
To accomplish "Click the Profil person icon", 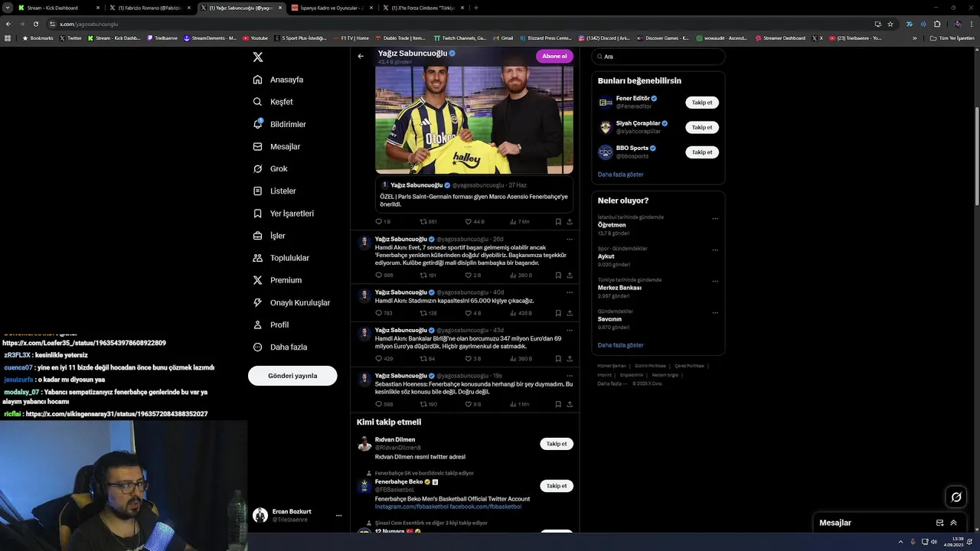I will (x=258, y=324).
